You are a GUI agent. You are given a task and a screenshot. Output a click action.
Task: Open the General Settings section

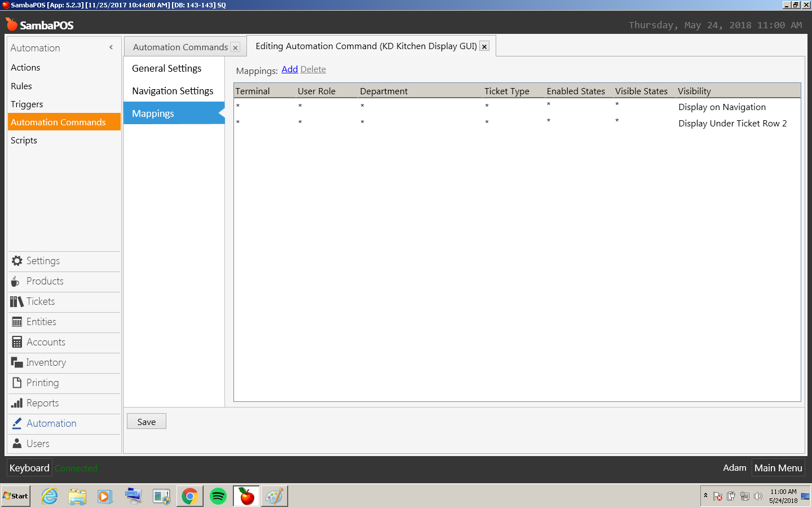coord(167,68)
